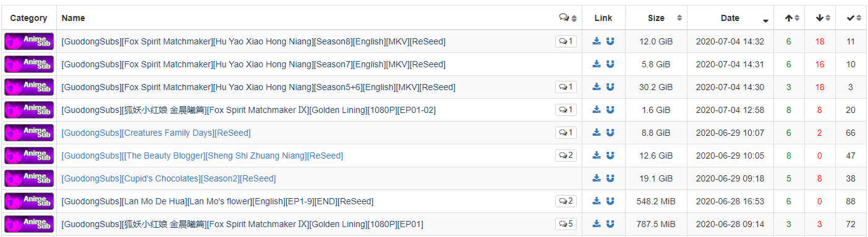This screenshot has height=237, width=868.
Task: Click the Name column header
Action: pyautogui.click(x=74, y=18)
